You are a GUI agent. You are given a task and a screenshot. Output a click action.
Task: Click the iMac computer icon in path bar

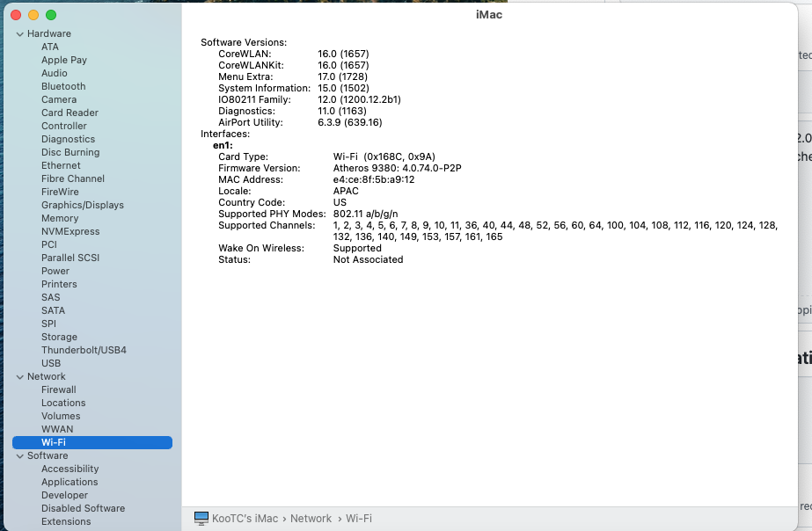coord(201,519)
